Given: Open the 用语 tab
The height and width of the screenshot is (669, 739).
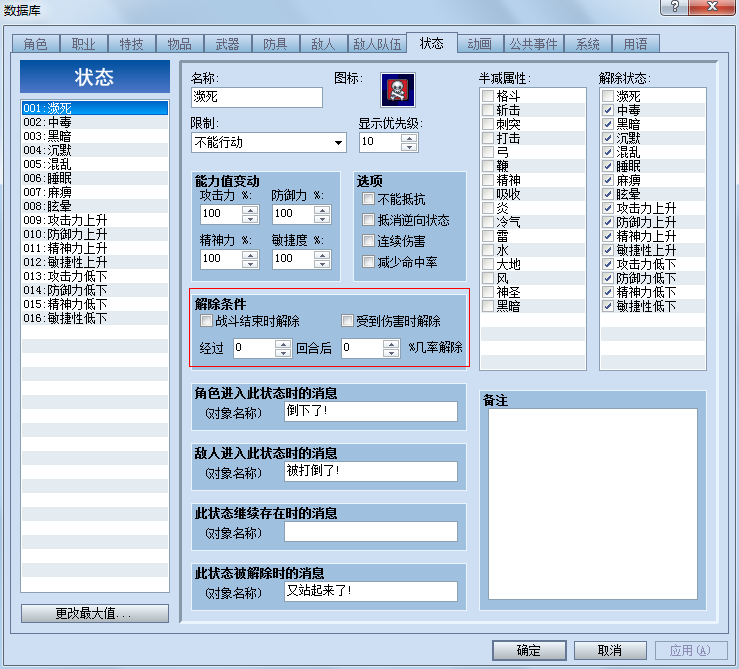Looking at the screenshot, I should click(635, 44).
